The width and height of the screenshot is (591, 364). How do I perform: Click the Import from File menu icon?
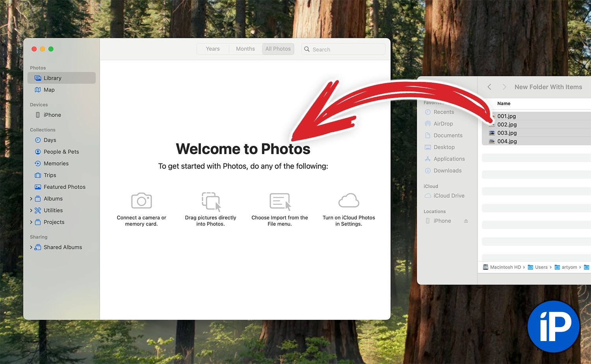[x=280, y=201]
